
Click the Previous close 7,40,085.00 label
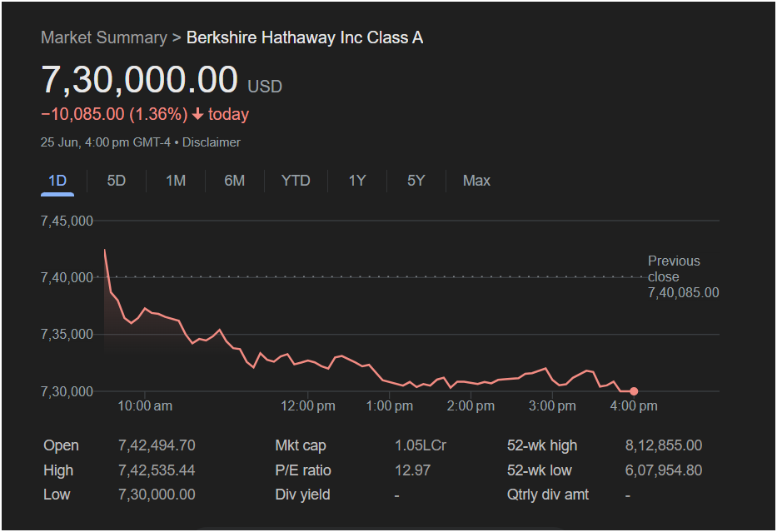coord(684,277)
